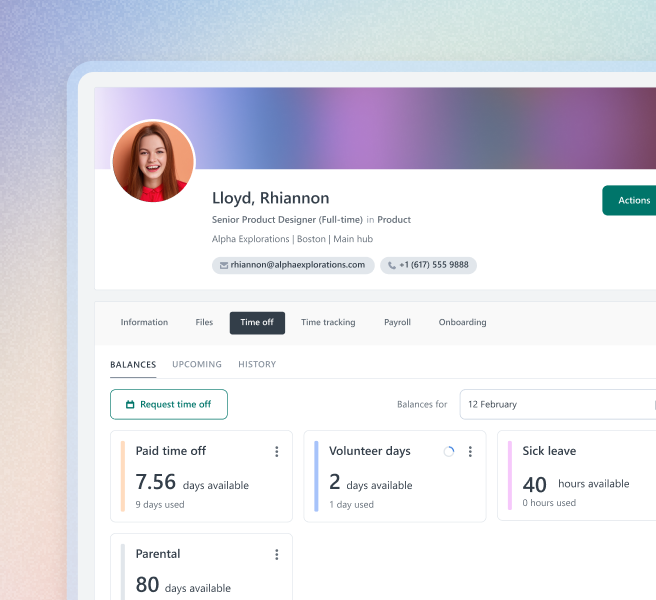This screenshot has height=600, width=656.
Task: Open the Actions button
Action: (x=629, y=200)
